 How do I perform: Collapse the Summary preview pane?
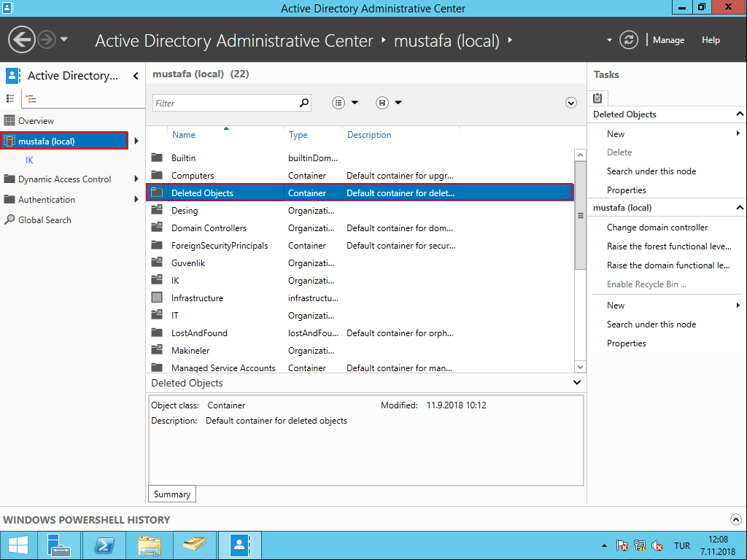click(576, 382)
